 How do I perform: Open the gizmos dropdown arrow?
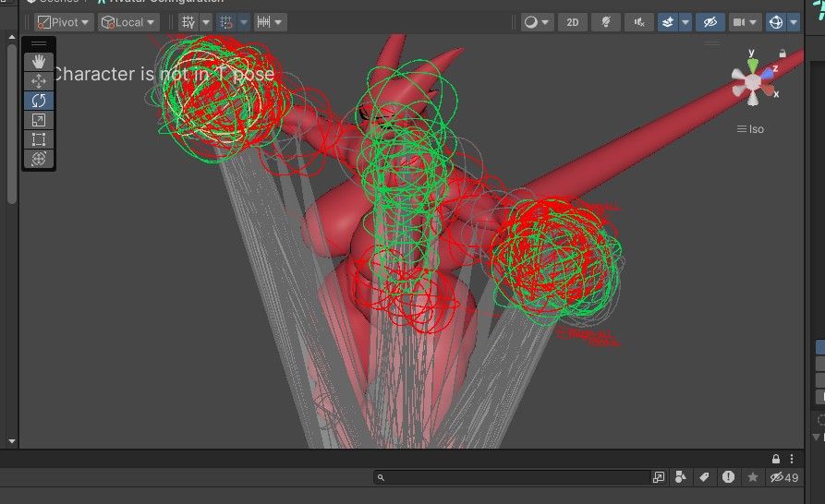(794, 22)
